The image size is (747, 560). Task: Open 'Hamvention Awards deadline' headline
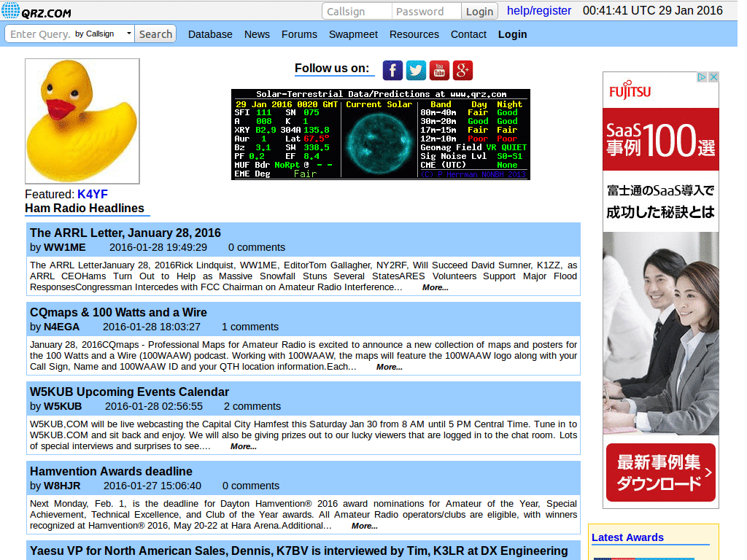point(111,472)
